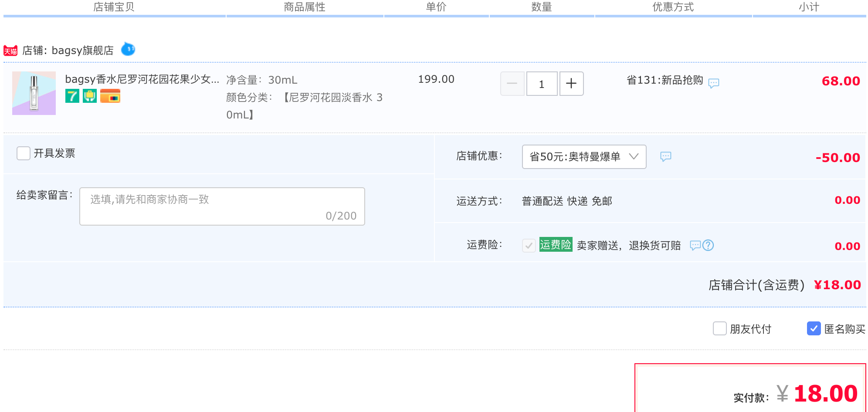
Task: Open the info bubble beside 省131:新品抢购
Action: (714, 83)
